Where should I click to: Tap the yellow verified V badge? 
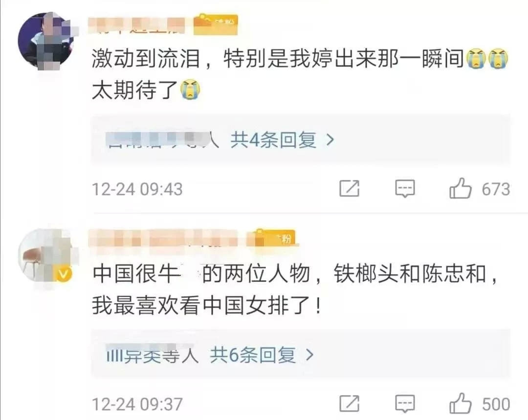click(64, 274)
